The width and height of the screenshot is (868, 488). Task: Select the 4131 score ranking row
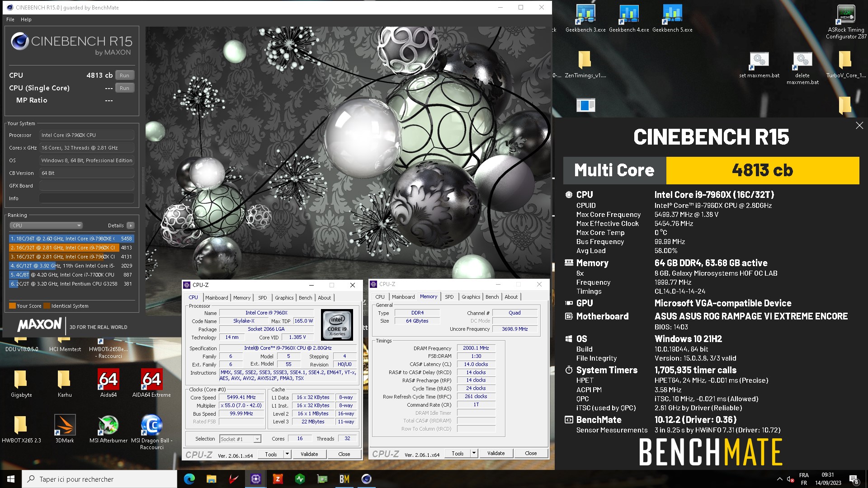pos(71,257)
